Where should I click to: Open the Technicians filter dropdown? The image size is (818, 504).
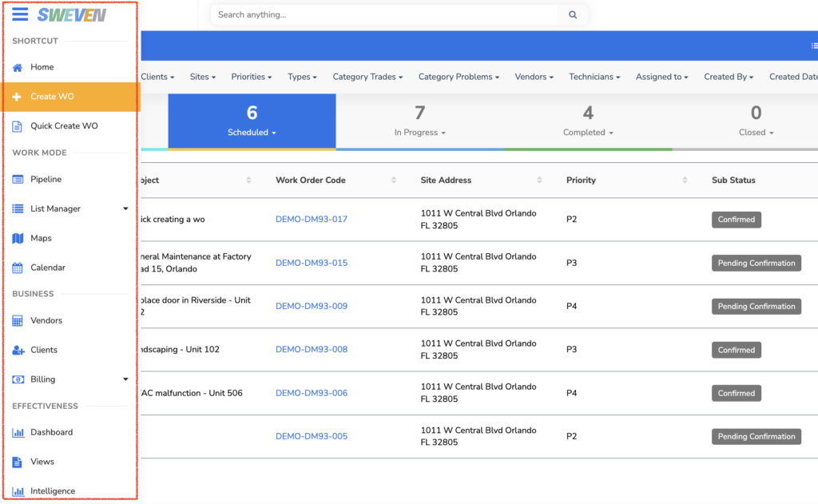pyautogui.click(x=594, y=77)
